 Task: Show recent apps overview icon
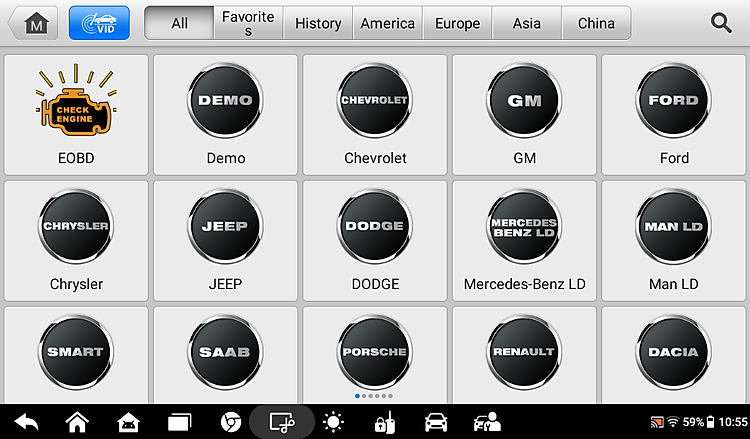(x=179, y=422)
